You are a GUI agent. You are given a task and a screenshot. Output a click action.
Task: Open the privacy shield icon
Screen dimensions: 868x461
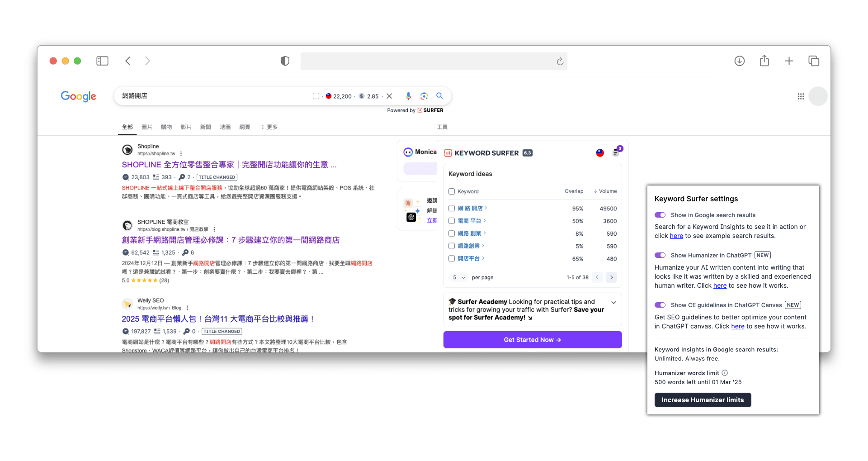(x=285, y=61)
